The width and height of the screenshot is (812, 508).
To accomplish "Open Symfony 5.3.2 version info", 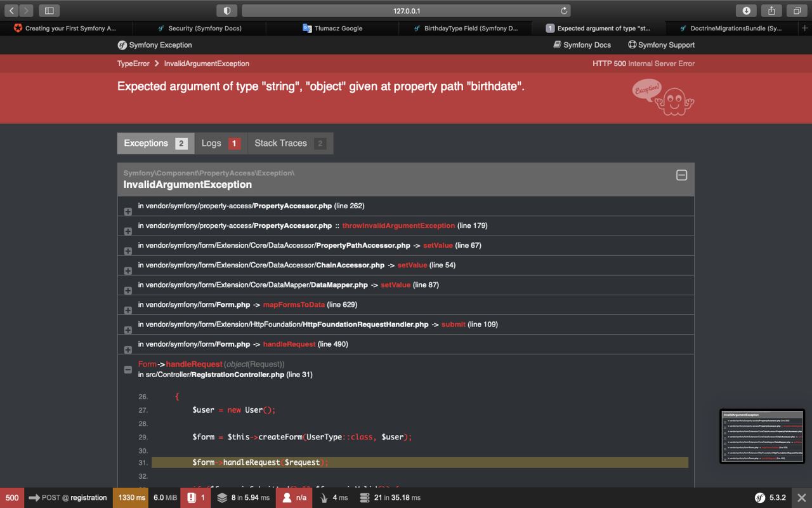I will pos(771,498).
